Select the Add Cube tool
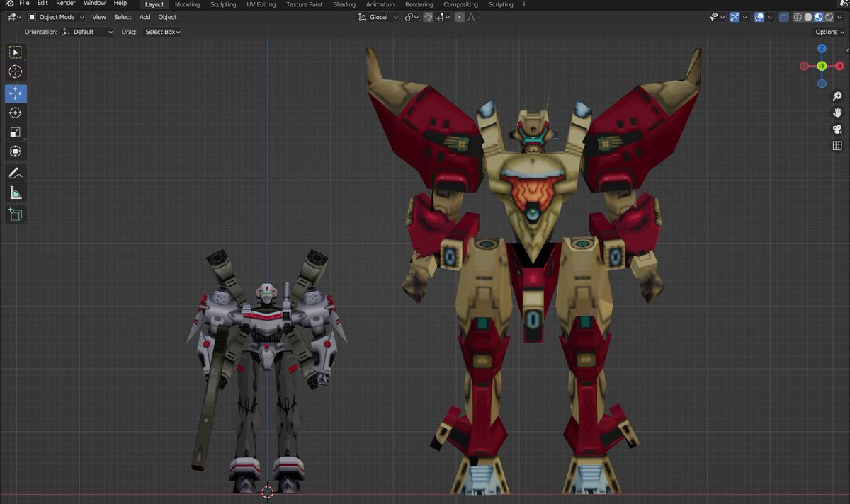The image size is (850, 504). tap(16, 214)
